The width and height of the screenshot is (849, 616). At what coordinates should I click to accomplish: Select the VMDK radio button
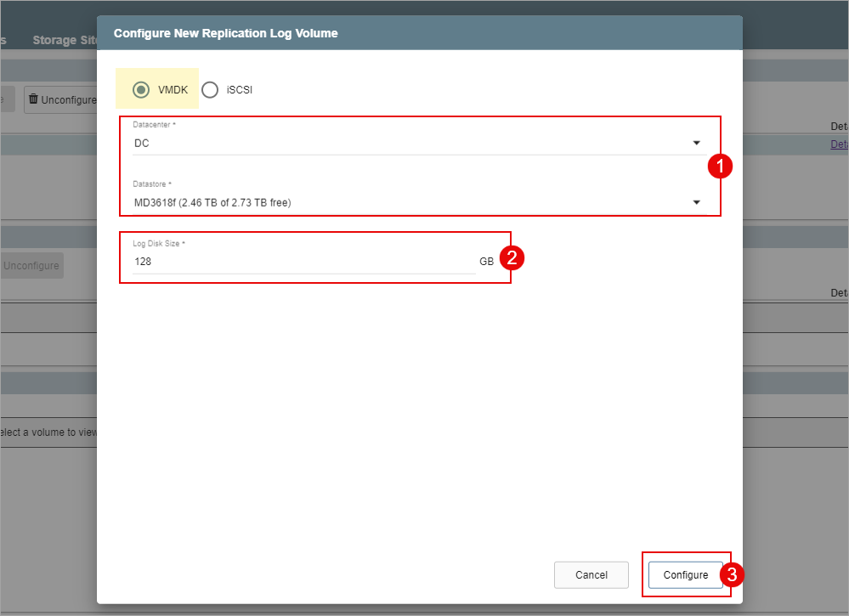142,89
